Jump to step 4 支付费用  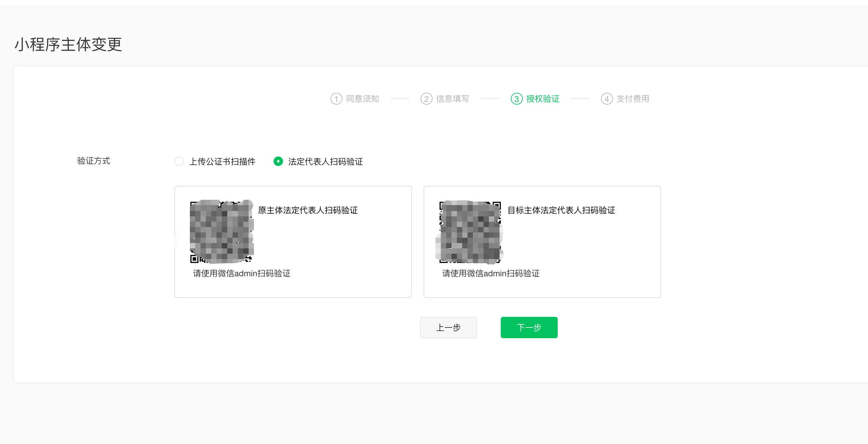[x=625, y=99]
